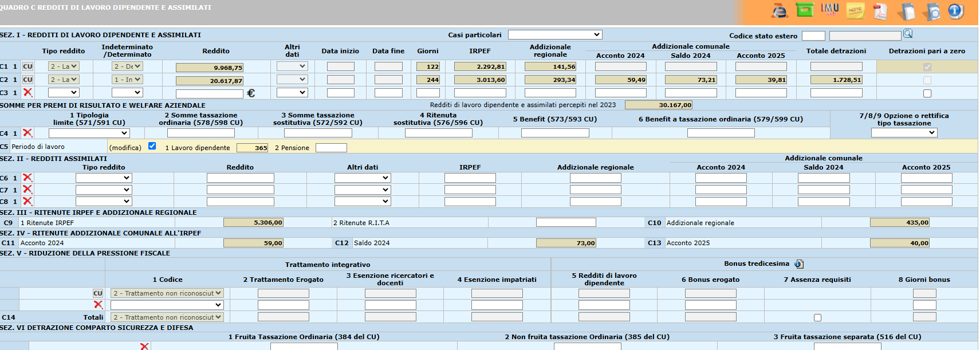Click the yellow NOTE sticky icon
This screenshot has height=350, width=980.
855,11
